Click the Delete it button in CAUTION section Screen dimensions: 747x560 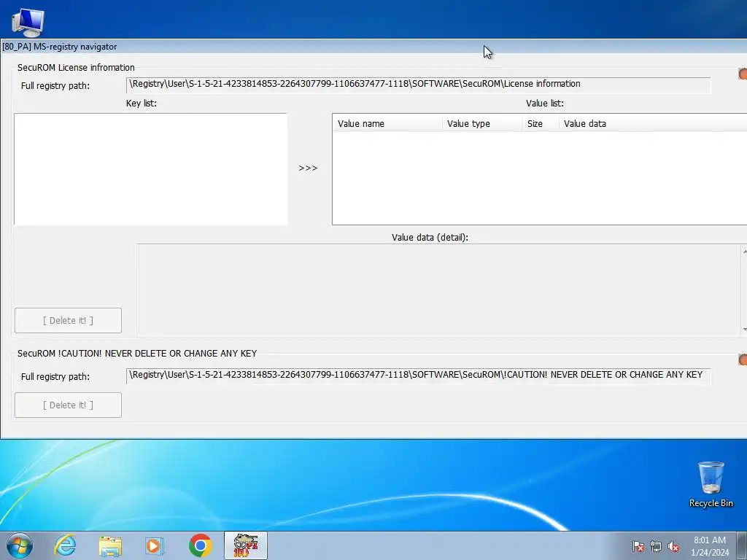(68, 405)
